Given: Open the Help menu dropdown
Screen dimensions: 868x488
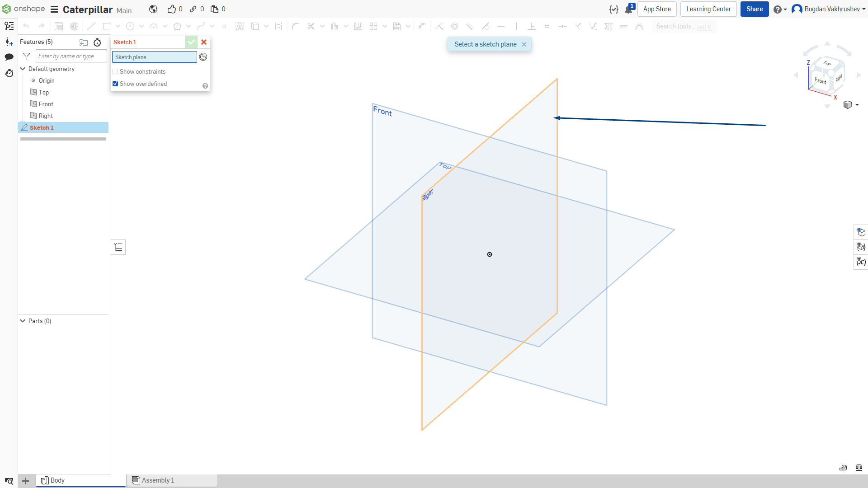Looking at the screenshot, I should click(780, 9).
